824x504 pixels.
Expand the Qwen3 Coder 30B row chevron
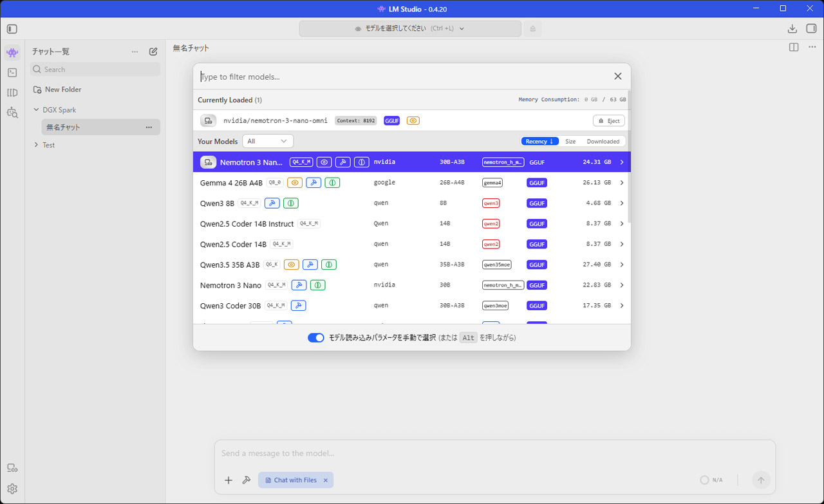point(622,306)
